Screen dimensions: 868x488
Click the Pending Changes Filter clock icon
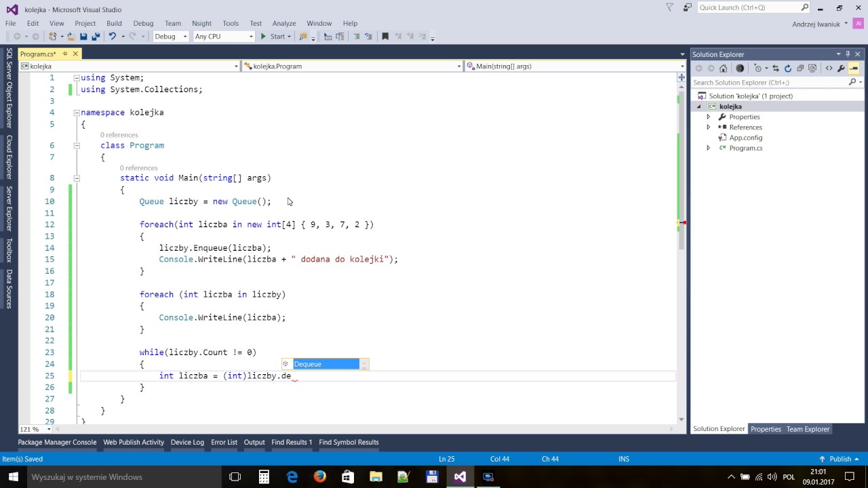click(x=757, y=68)
